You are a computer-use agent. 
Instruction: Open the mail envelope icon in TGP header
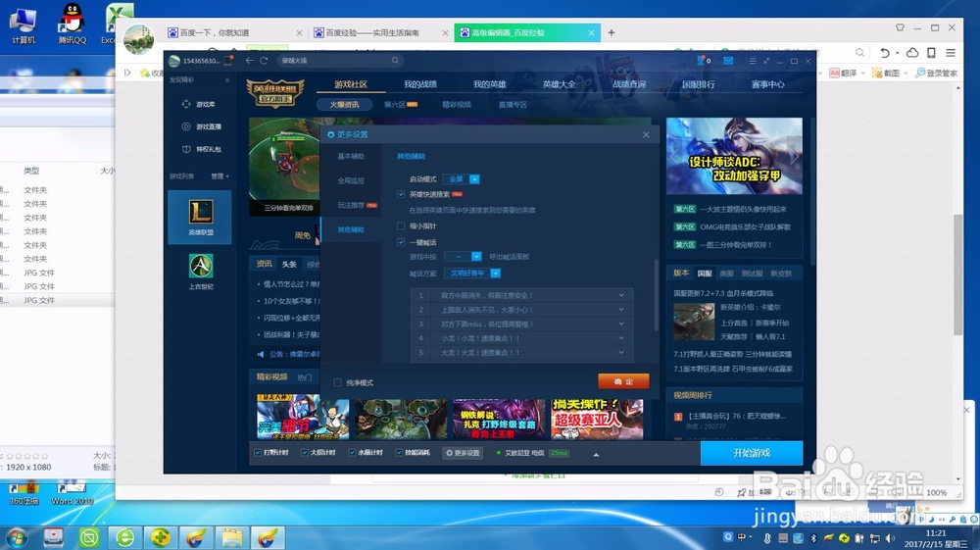coord(728,61)
